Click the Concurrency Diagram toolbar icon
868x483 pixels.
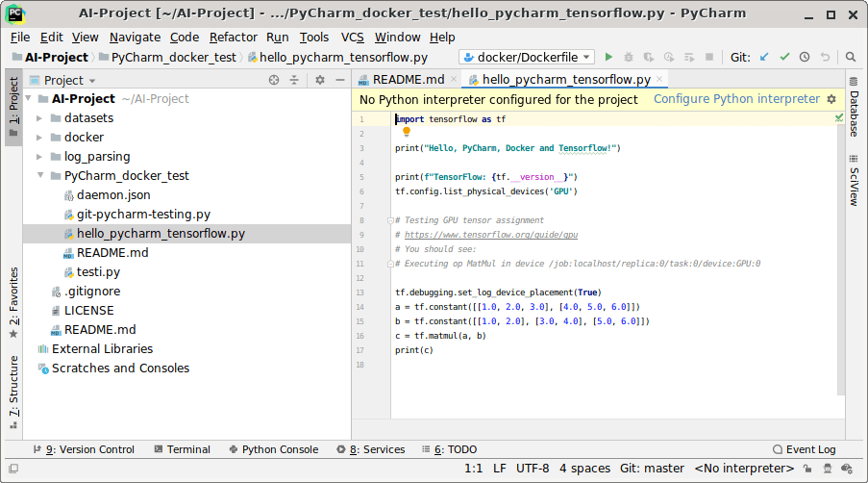(x=689, y=57)
